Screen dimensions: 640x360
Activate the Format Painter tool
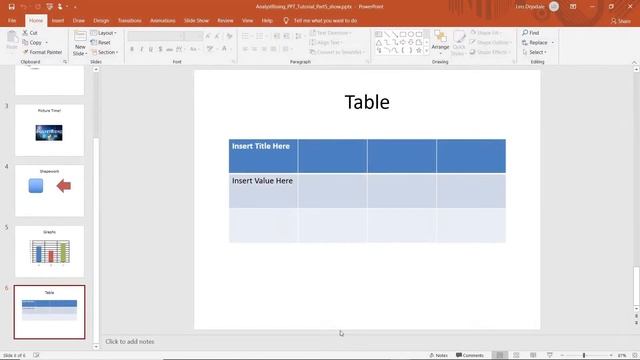42,52
